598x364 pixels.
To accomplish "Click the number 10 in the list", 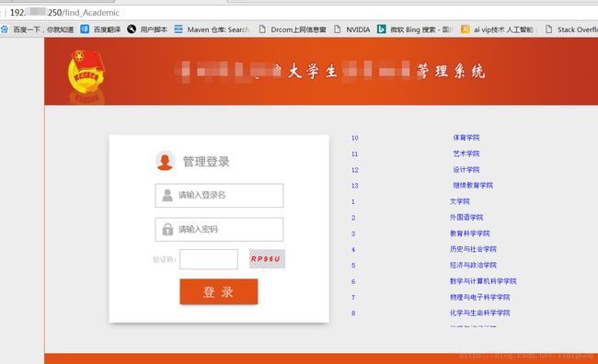I will [x=355, y=138].
